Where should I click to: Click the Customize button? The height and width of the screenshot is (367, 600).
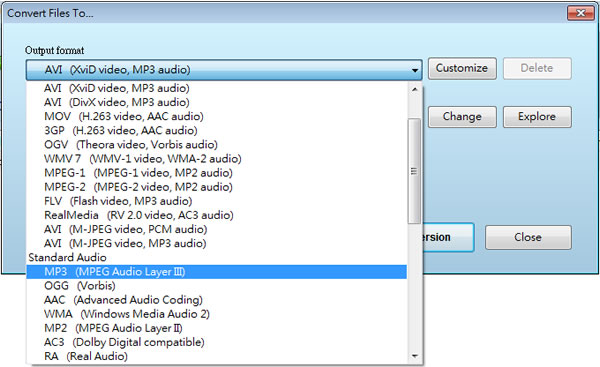click(462, 69)
